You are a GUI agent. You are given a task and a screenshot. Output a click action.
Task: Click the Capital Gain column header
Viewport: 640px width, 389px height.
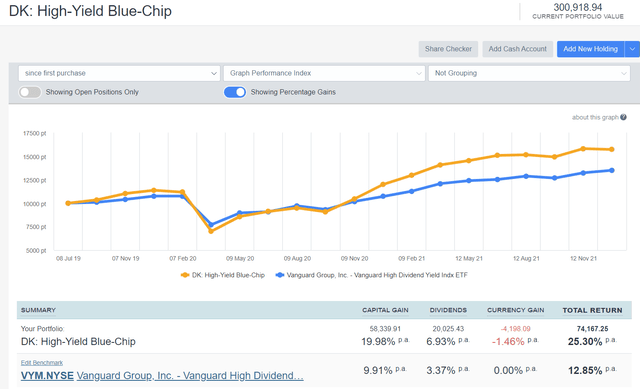385,310
